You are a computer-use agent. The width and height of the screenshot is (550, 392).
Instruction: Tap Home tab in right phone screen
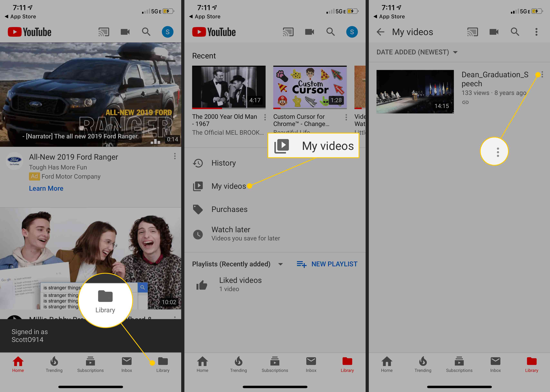tap(387, 364)
